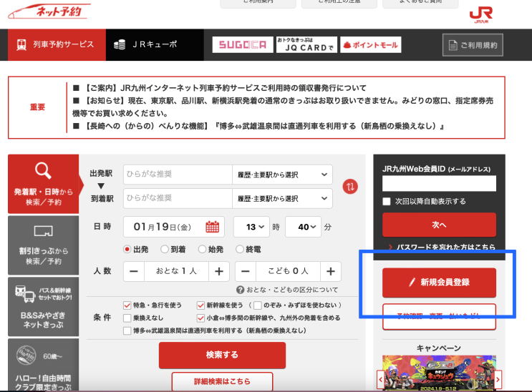Open the 東京駅、品川駅 お知らせ notice
Viewport: 532px width, 392px height.
coord(283,107)
